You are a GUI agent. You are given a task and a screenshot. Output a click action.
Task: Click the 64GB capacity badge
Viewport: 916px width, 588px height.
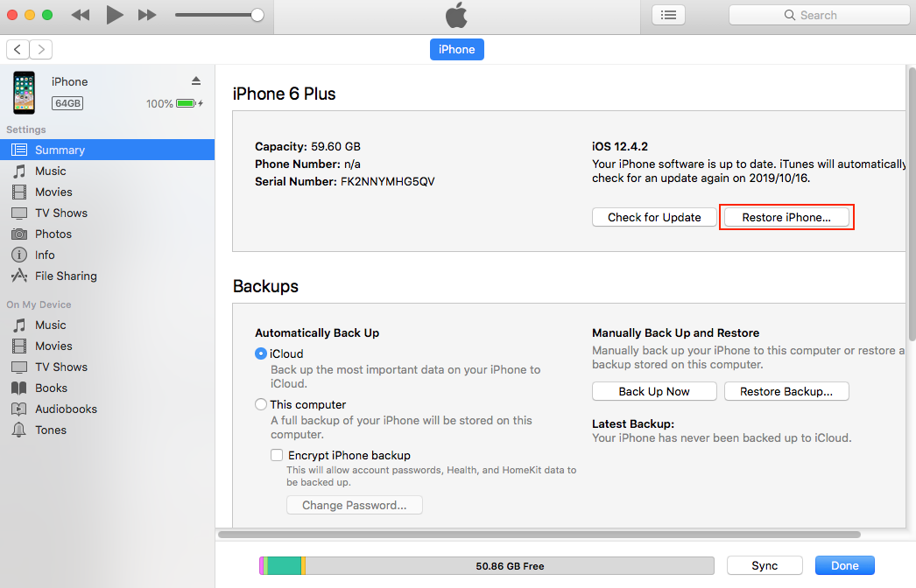67,103
